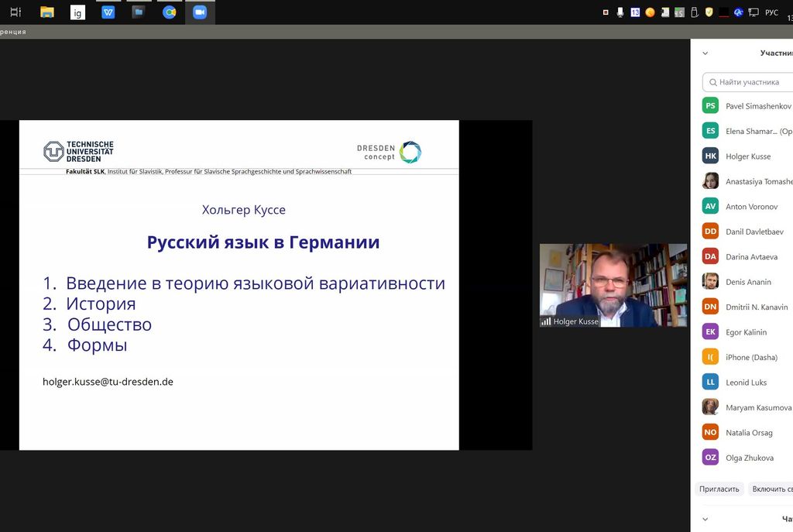The width and height of the screenshot is (793, 532).
Task: Click Holger Kusse's video thumbnail
Action: (x=613, y=285)
